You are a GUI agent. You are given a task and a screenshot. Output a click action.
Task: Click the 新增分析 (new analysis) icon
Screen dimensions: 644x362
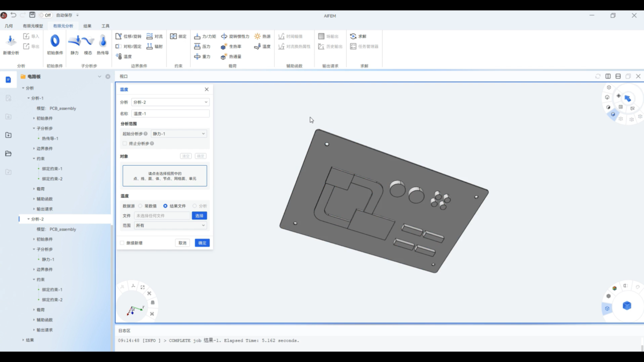[x=11, y=42]
